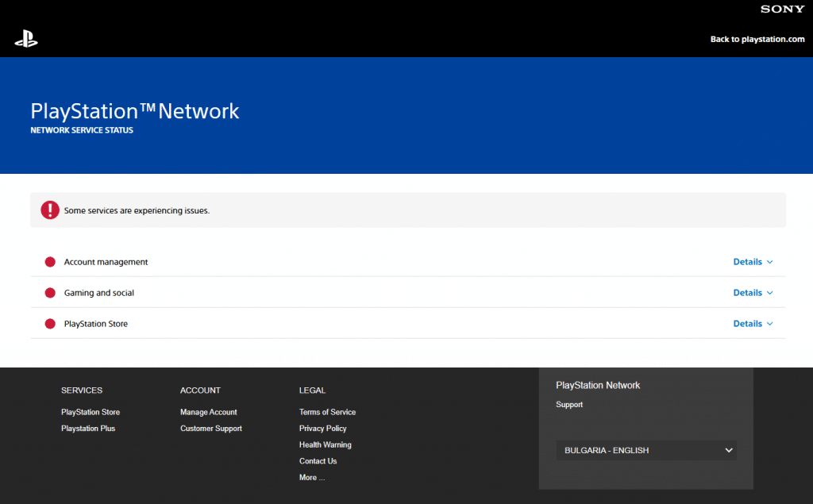Open PlayStation Store footer link
The height and width of the screenshot is (504, 813).
91,412
